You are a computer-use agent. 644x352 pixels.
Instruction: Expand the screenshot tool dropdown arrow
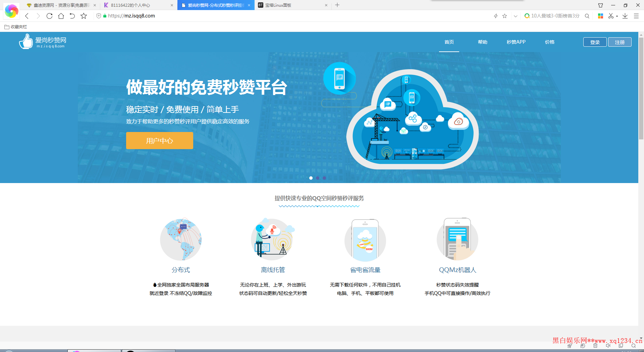(x=617, y=16)
